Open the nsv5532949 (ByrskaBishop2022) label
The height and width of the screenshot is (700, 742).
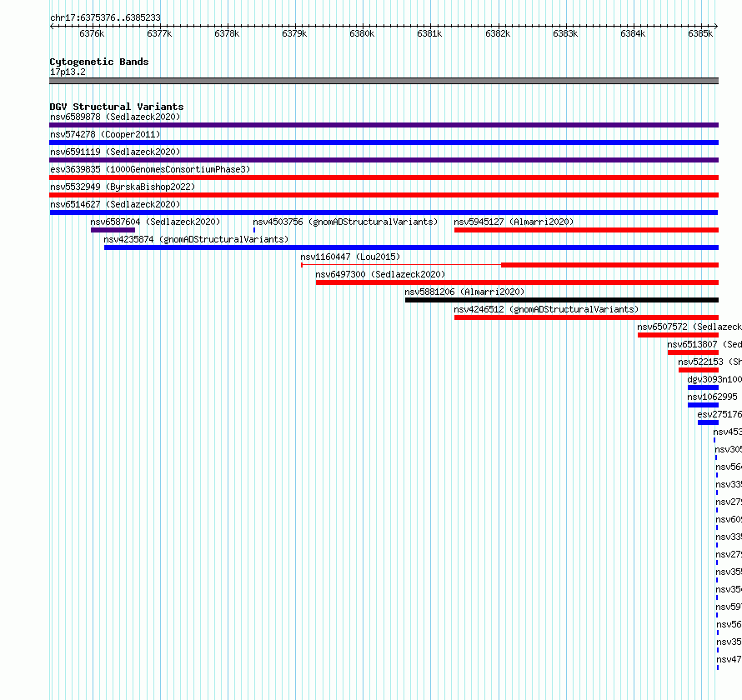[123, 187]
